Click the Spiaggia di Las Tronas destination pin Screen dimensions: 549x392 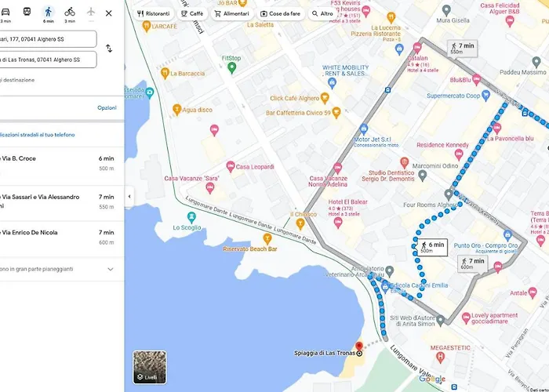tap(359, 347)
